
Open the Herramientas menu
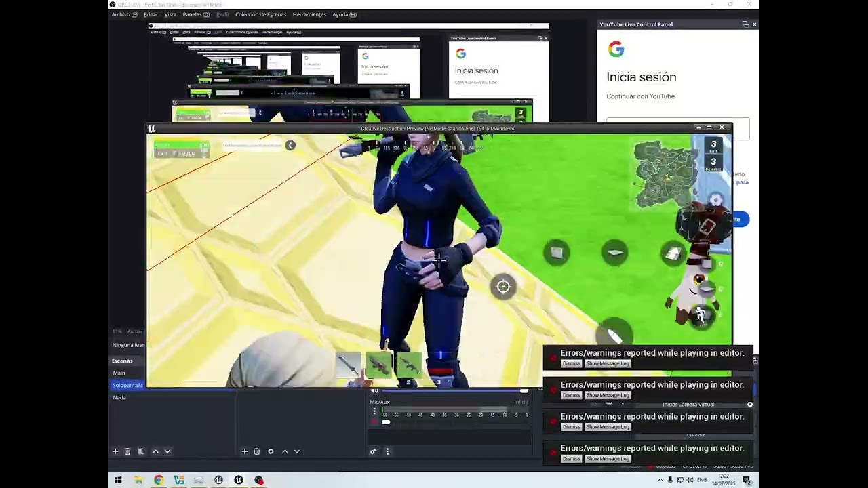[x=309, y=14]
